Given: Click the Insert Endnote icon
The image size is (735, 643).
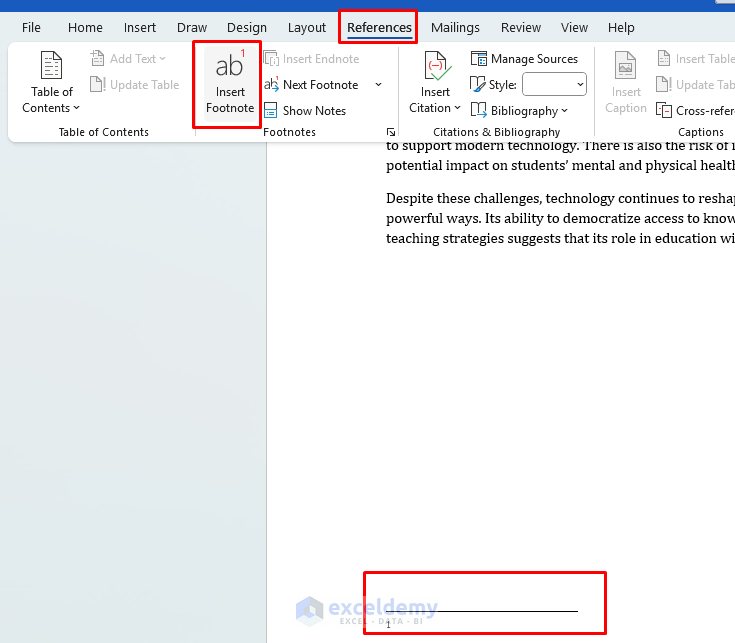Looking at the screenshot, I should 271,59.
